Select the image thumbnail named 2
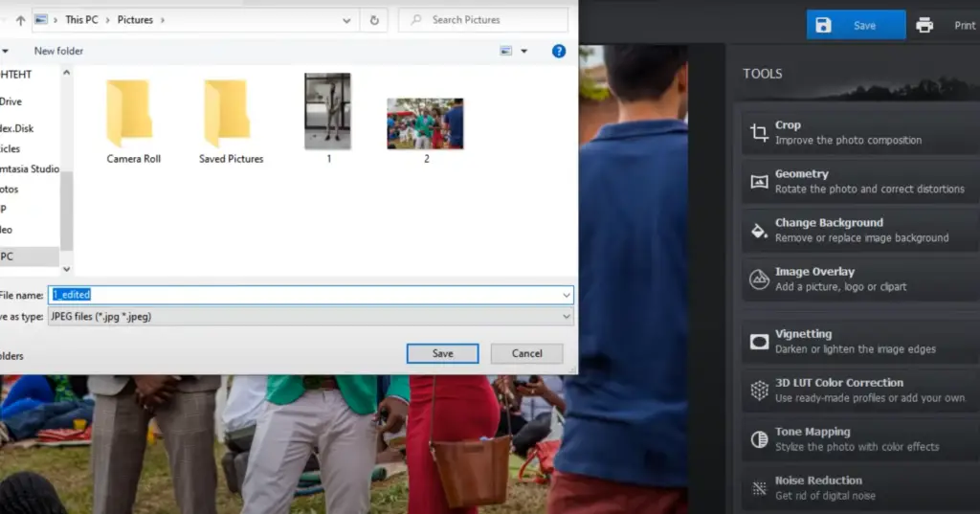Screen dimensions: 980x514 pos(426,123)
